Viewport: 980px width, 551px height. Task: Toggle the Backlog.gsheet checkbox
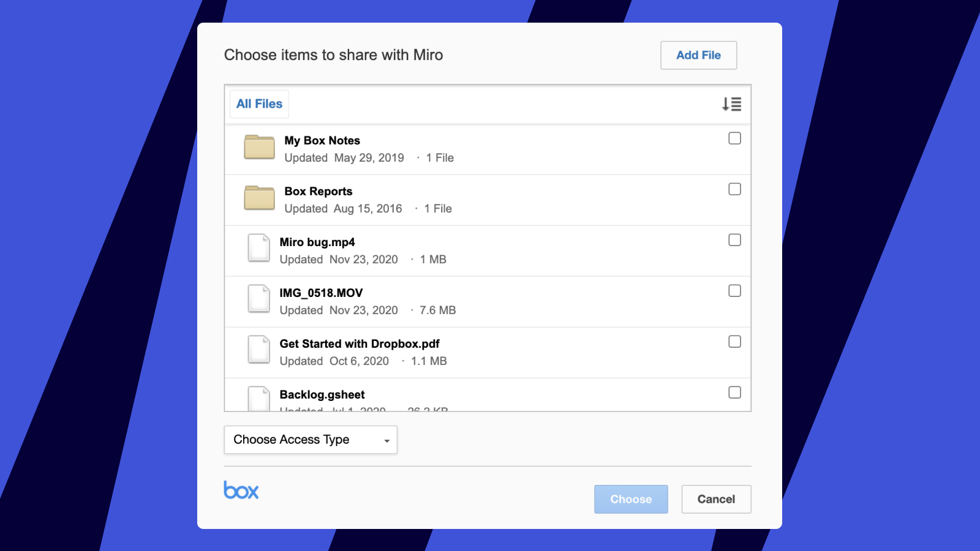pyautogui.click(x=734, y=392)
